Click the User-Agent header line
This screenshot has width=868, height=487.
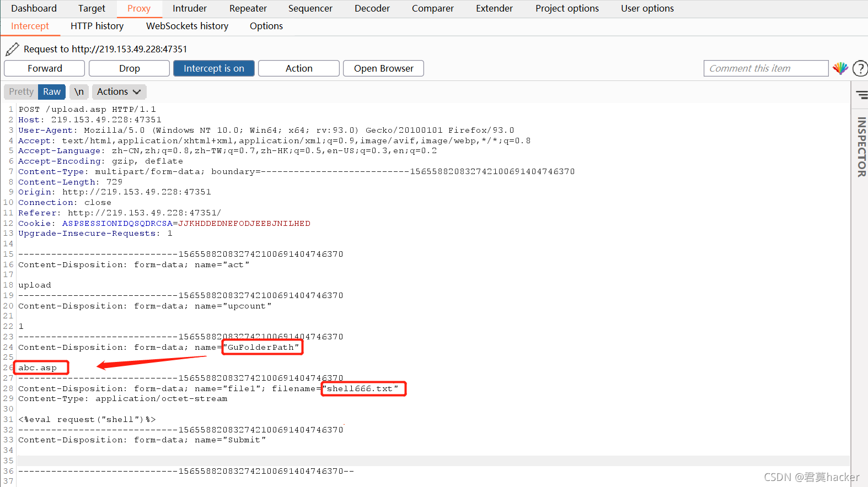[266, 131]
